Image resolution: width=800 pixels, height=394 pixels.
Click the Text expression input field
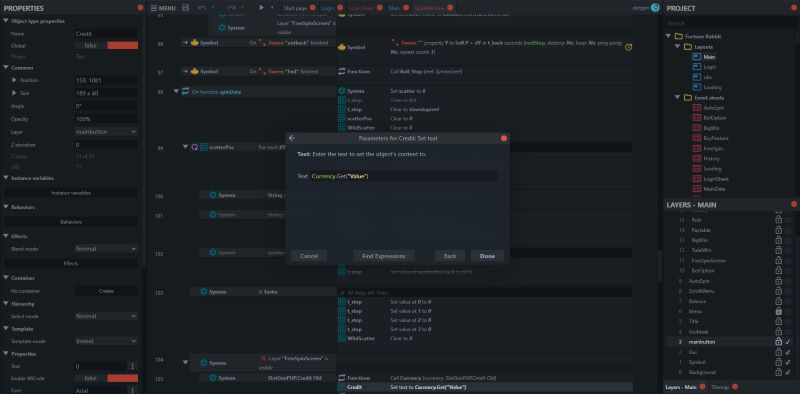[403, 176]
